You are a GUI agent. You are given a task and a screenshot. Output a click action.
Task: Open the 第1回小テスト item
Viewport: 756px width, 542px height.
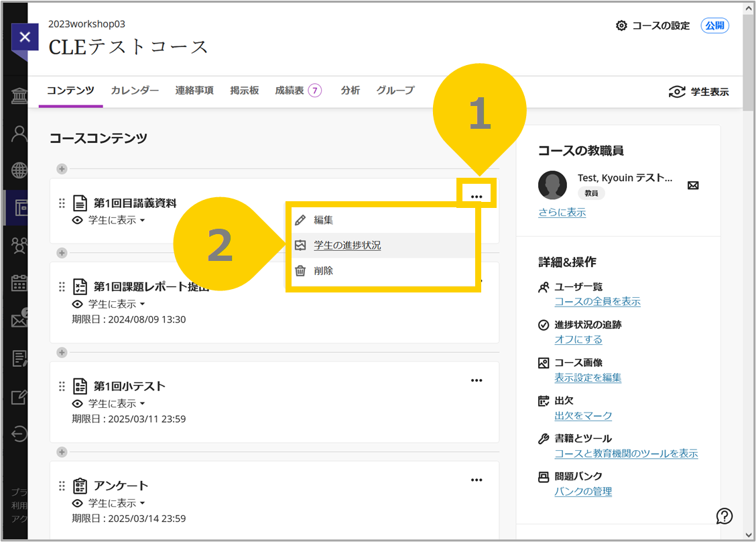(129, 386)
